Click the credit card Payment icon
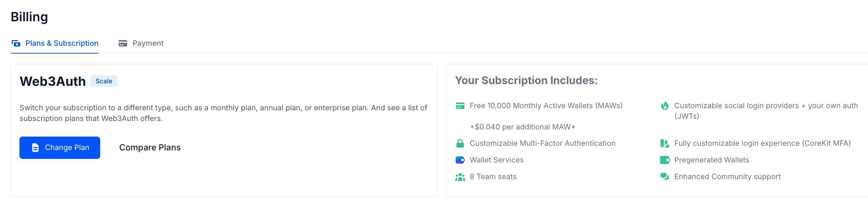 pos(123,43)
